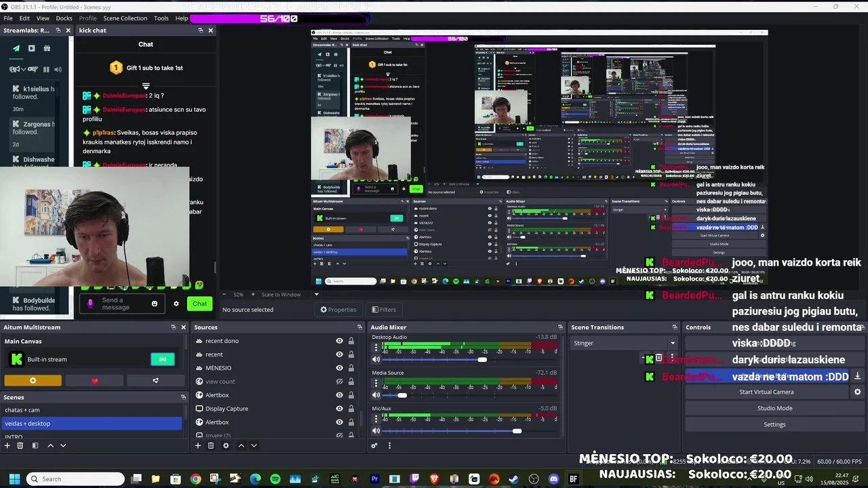The height and width of the screenshot is (488, 868).
Task: Open Scale to Window dropdown
Action: point(290,294)
